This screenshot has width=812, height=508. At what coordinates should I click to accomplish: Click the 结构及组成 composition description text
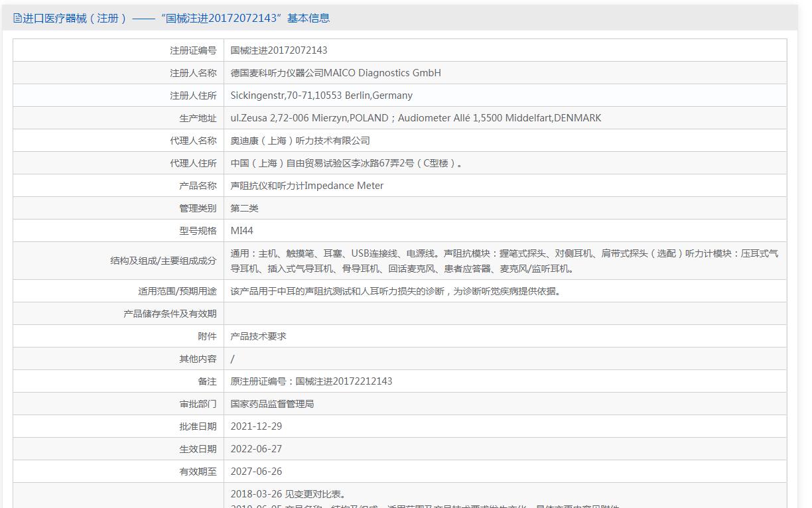(x=505, y=261)
